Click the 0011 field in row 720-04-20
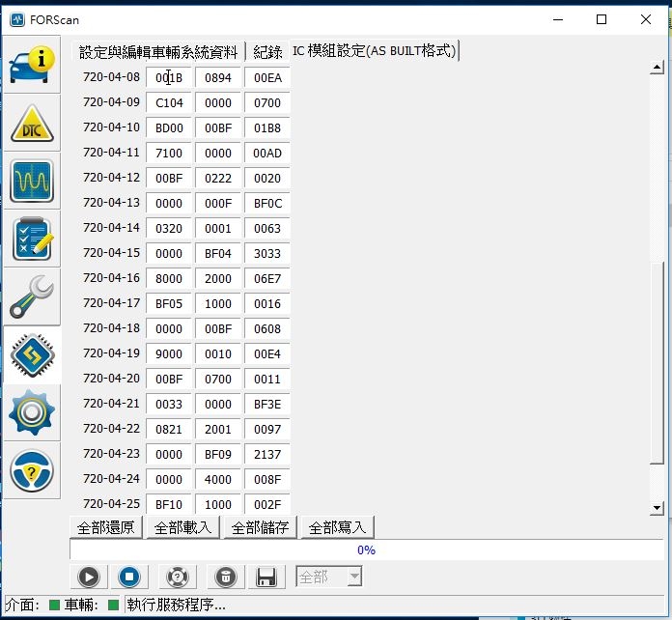Viewport: 672px width, 620px height. tap(267, 379)
